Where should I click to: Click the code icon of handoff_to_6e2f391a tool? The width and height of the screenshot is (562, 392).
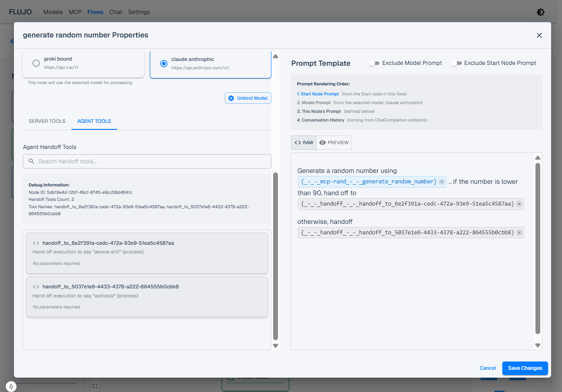click(36, 243)
